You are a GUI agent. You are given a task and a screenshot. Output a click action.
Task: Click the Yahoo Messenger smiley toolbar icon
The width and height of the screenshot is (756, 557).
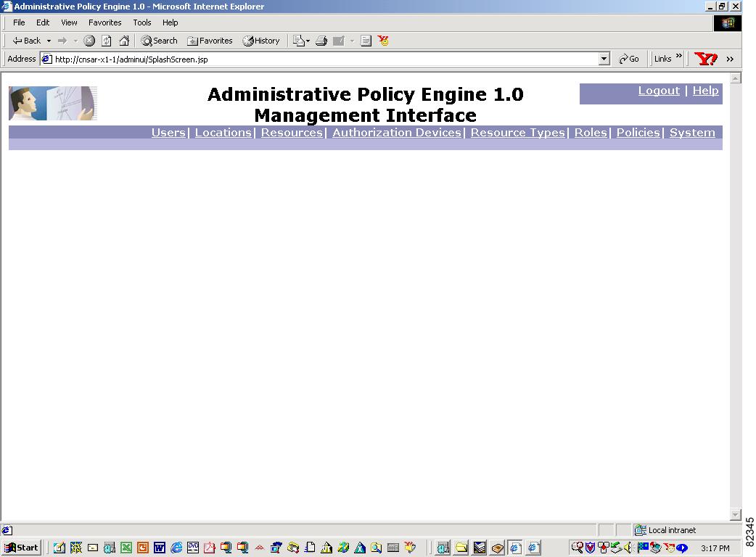pos(383,41)
